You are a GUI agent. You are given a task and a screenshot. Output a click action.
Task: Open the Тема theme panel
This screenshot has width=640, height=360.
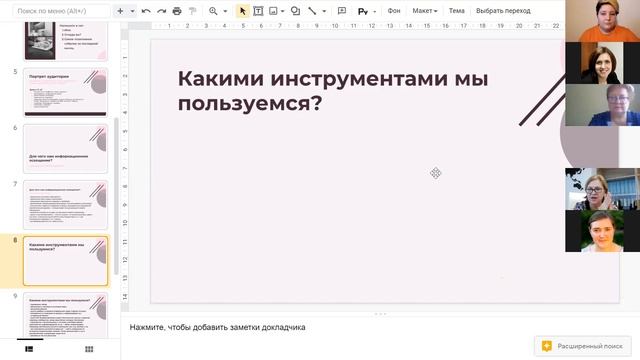(456, 11)
